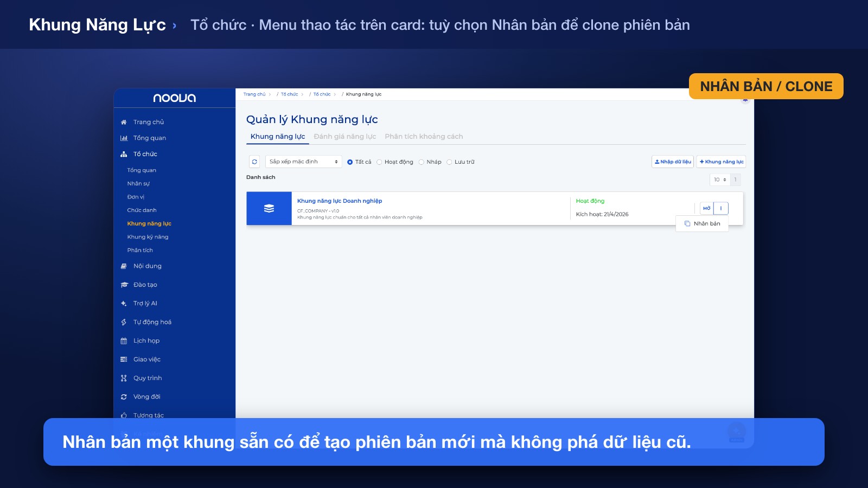Click the book icon beside Nội dung
Screen dimensions: 868x488
tap(124, 266)
